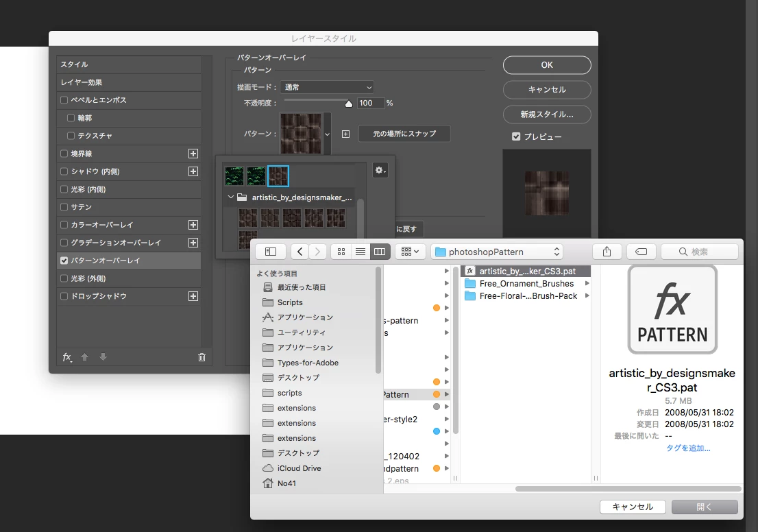Open the 描画モード dropdown
This screenshot has width=758, height=532.
click(x=328, y=88)
